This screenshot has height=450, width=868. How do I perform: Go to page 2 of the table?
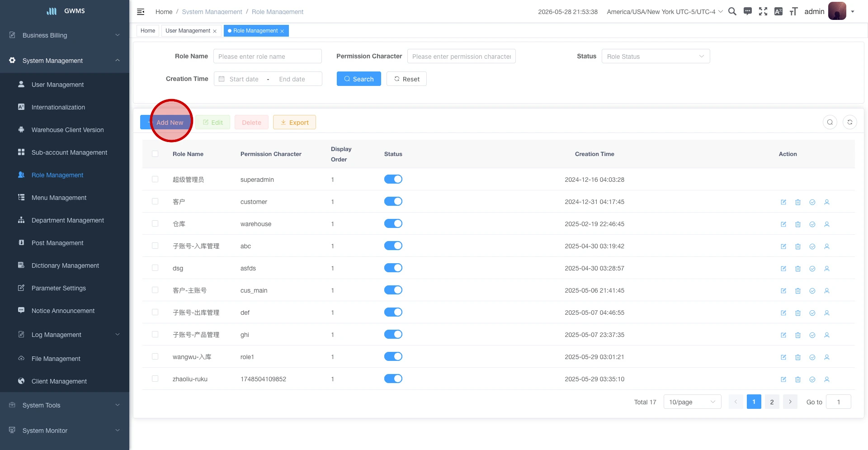(x=772, y=402)
